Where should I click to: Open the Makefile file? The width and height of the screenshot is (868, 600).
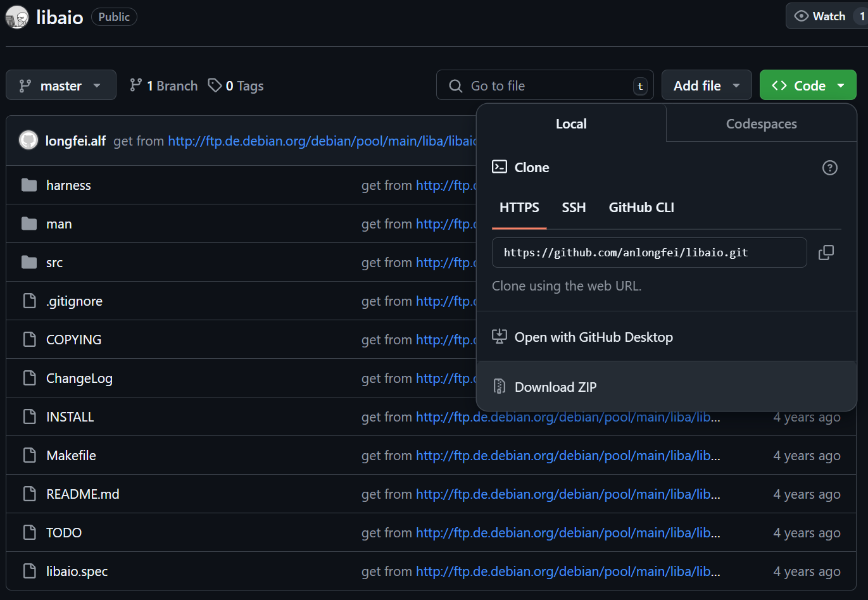coord(71,455)
